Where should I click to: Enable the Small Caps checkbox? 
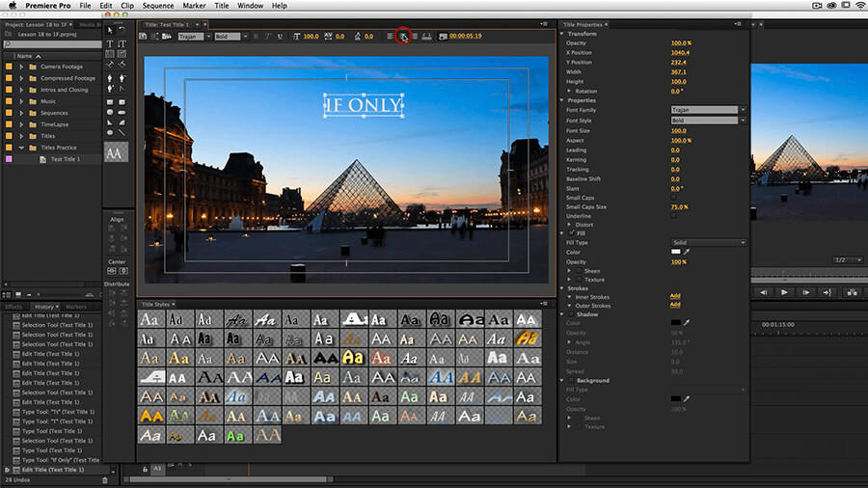coord(674,198)
